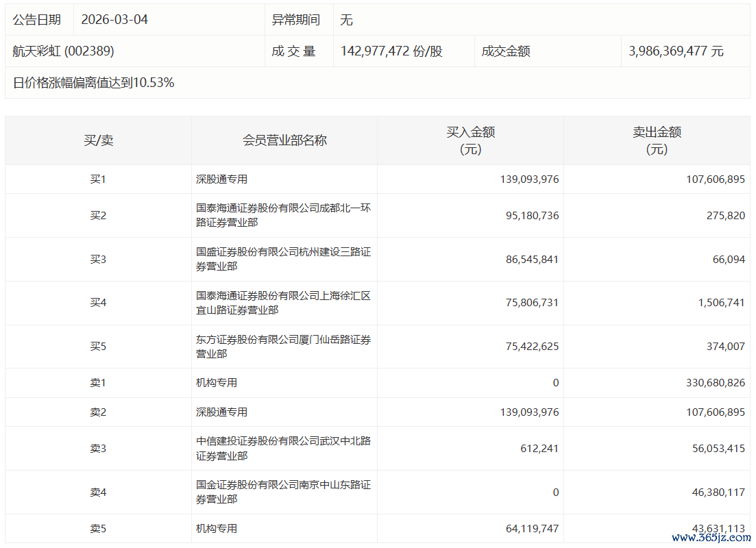Select stock name 航天彩虹 (002389)
The width and height of the screenshot is (756, 548).
[63, 51]
